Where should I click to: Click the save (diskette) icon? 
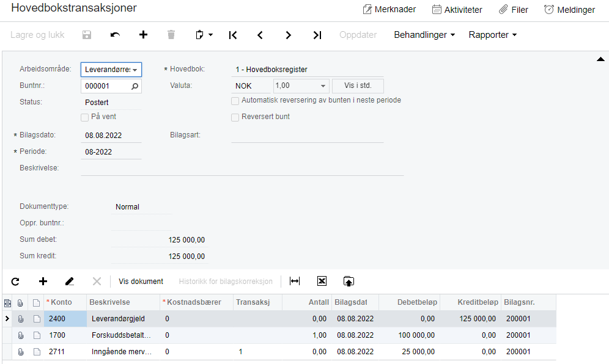[x=87, y=35]
